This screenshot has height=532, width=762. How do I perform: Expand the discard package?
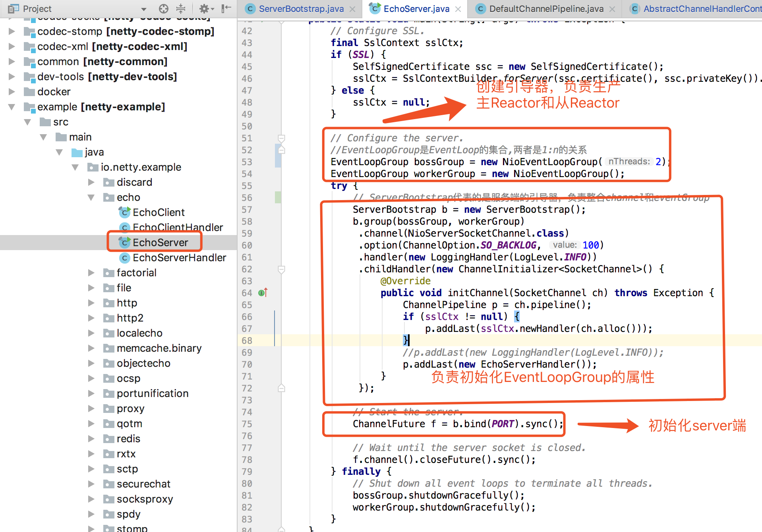pyautogui.click(x=91, y=182)
